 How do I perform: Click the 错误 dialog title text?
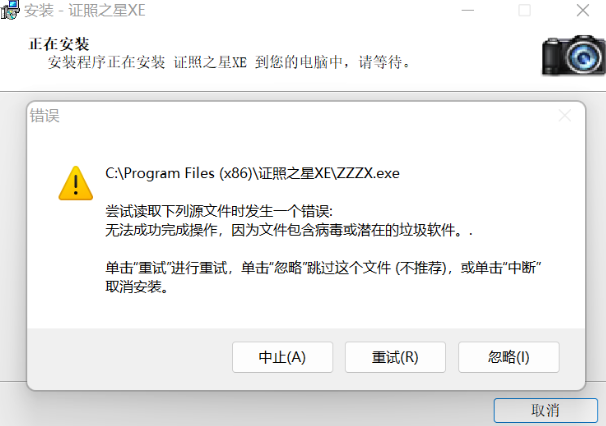[x=45, y=116]
